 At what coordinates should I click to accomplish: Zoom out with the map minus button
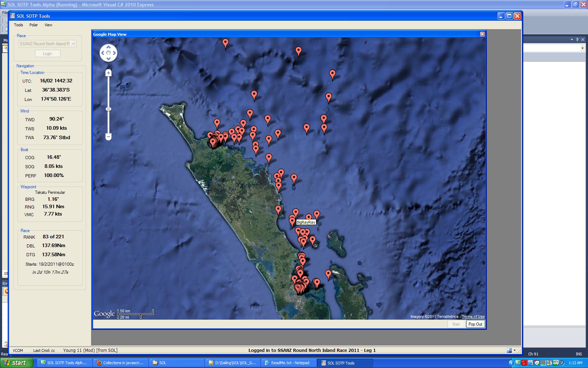click(108, 137)
